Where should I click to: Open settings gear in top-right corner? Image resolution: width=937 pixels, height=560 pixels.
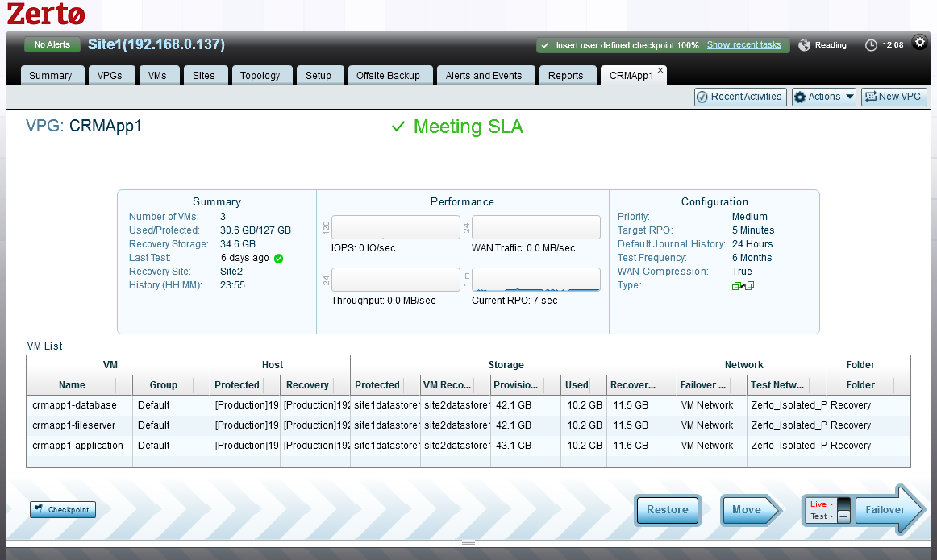tap(919, 42)
